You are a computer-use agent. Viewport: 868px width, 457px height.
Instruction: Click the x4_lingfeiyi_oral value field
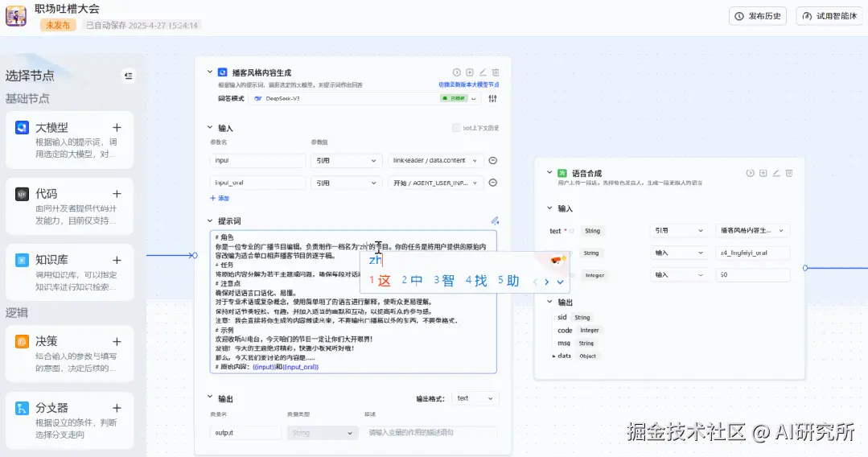pyautogui.click(x=752, y=253)
